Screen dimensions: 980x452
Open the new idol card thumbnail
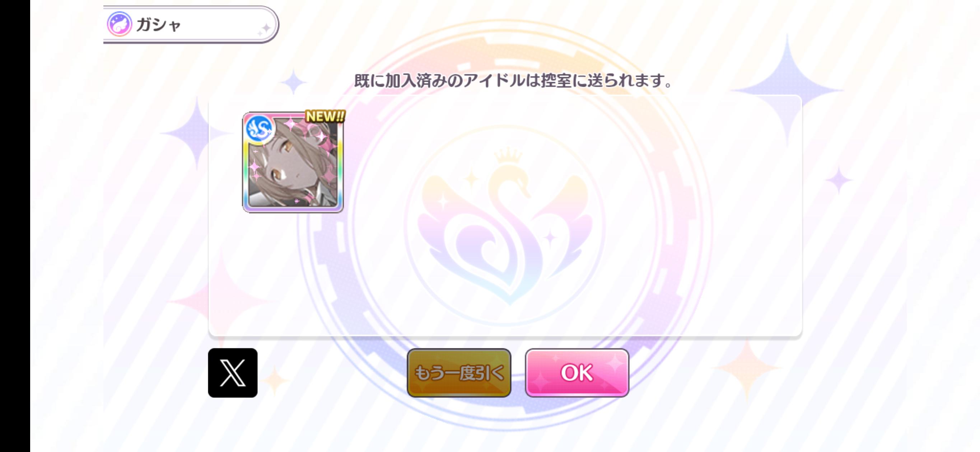293,162
